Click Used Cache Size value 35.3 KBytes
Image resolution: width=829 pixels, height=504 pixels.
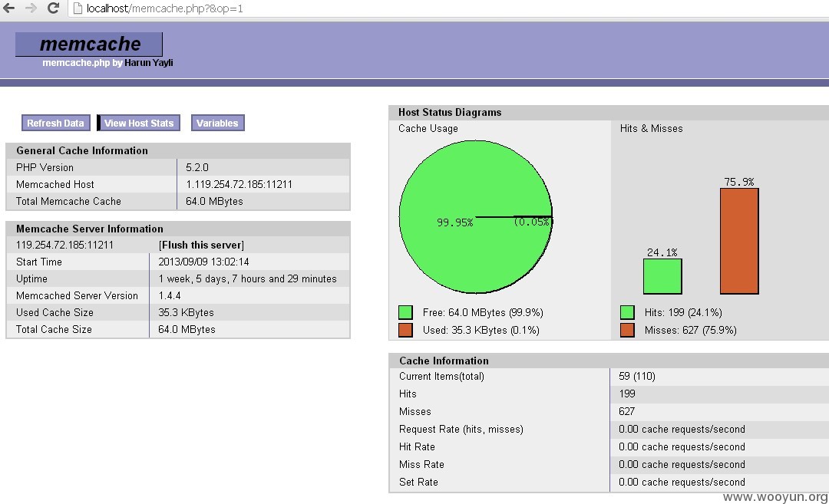point(186,313)
